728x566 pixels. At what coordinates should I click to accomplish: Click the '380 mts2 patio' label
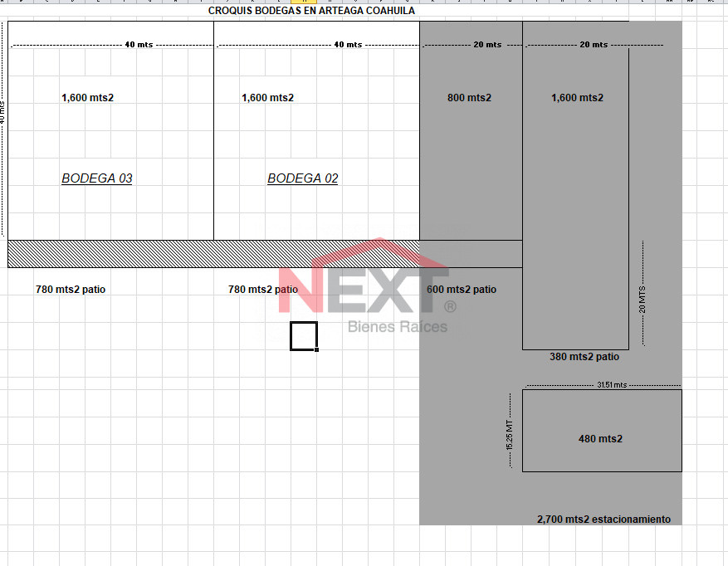tap(584, 357)
